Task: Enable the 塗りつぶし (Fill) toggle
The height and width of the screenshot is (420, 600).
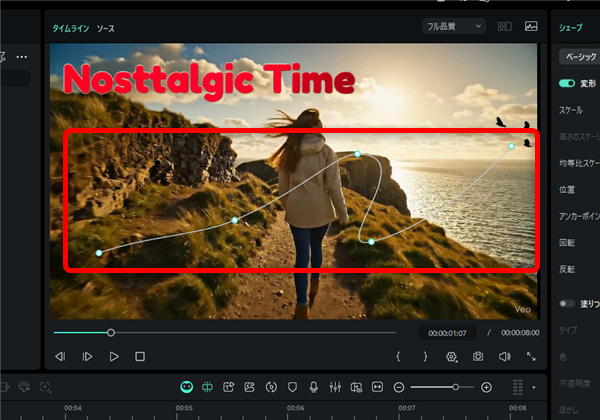Action: pos(567,303)
